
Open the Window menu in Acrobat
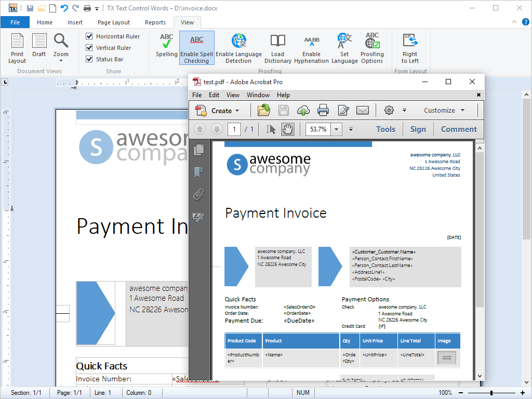pos(258,95)
